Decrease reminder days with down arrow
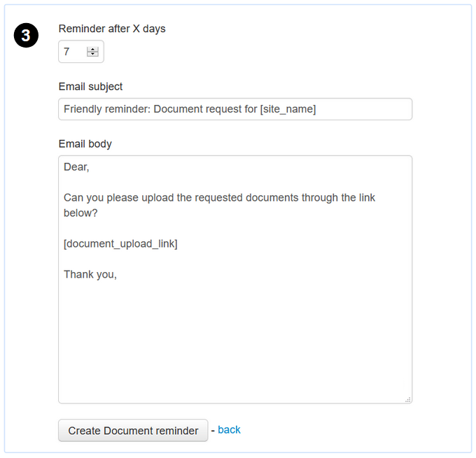This screenshot has height=458, width=476. tap(92, 55)
